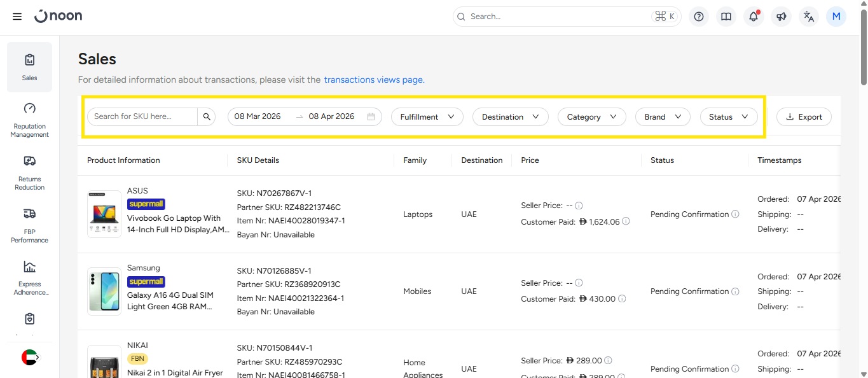
Task: Click the announcements megaphone icon
Action: click(781, 17)
